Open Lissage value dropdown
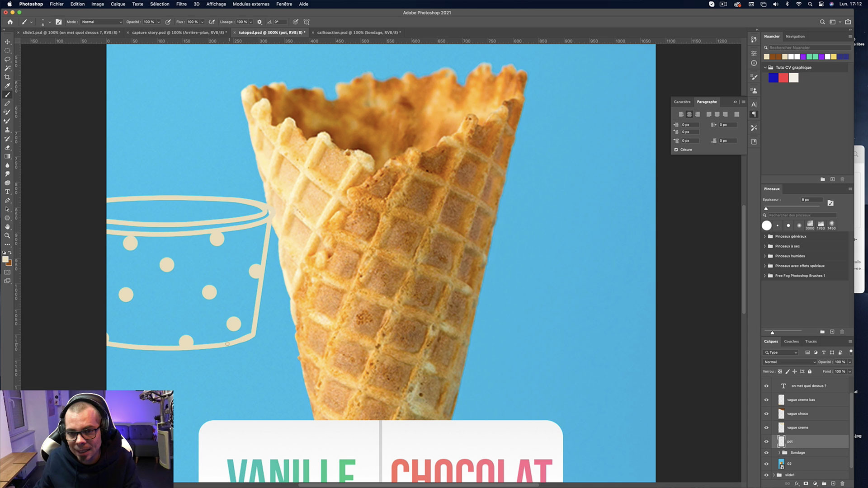The image size is (868, 488). click(251, 22)
